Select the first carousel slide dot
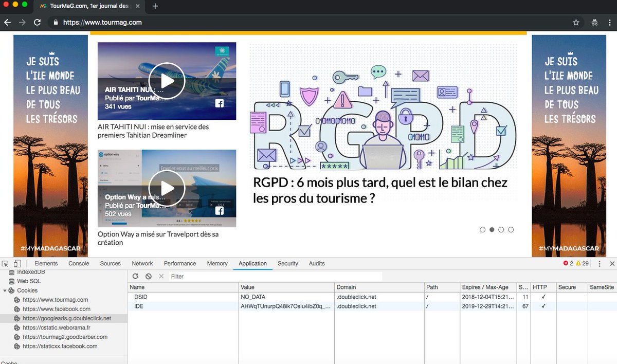 coord(482,230)
